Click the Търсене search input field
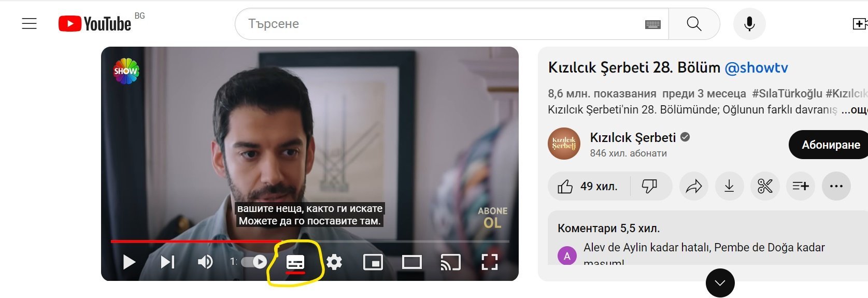This screenshot has height=298, width=868. [x=440, y=24]
